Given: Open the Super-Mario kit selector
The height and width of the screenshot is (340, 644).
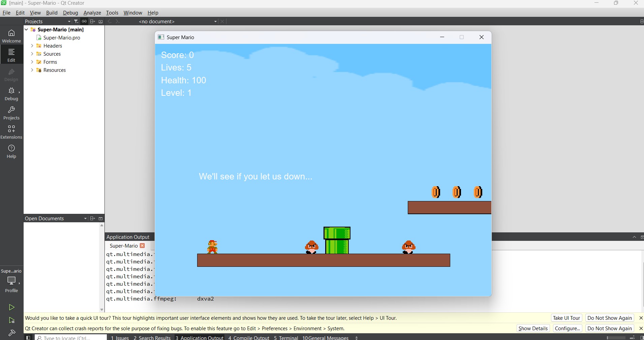Looking at the screenshot, I should tap(11, 281).
